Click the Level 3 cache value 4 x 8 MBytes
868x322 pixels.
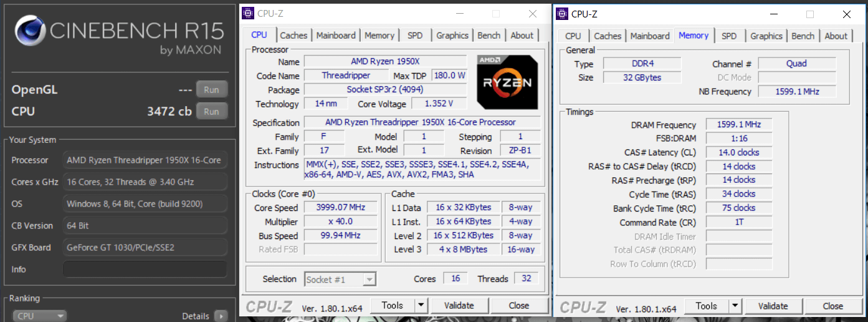[x=464, y=249]
